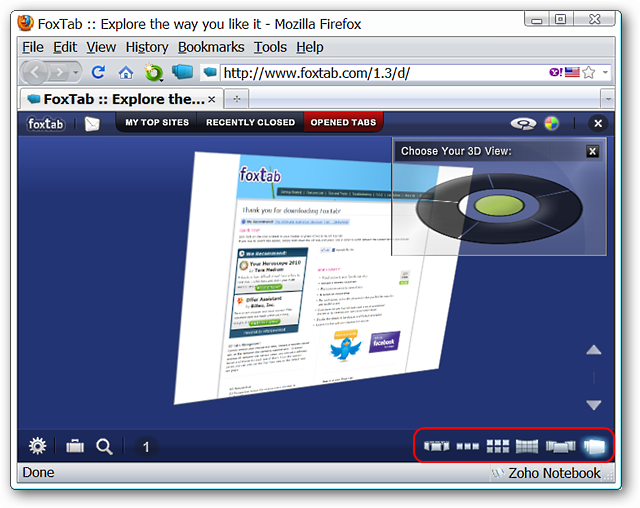Open the History menu

pyautogui.click(x=147, y=47)
